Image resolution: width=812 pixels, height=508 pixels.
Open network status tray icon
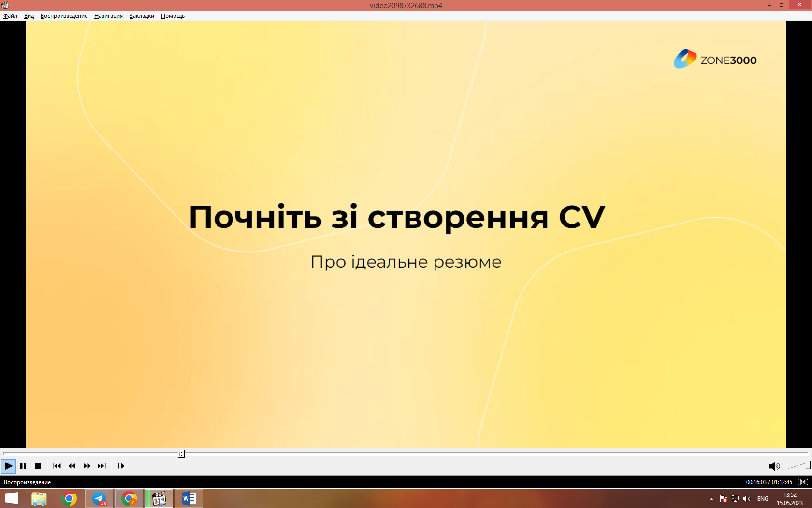(735, 499)
